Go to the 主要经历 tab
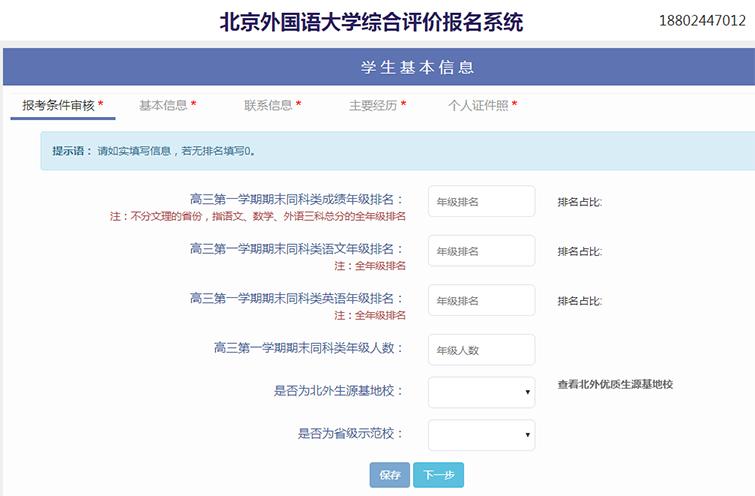 pyautogui.click(x=378, y=105)
